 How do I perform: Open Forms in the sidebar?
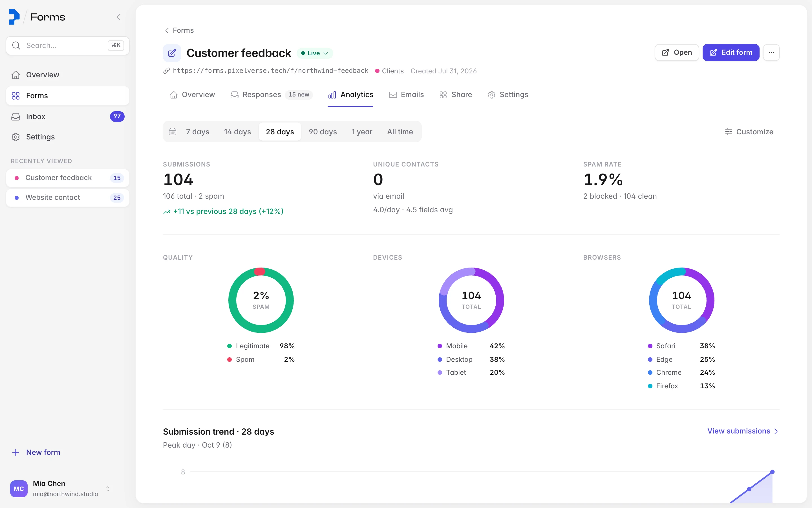click(67, 96)
